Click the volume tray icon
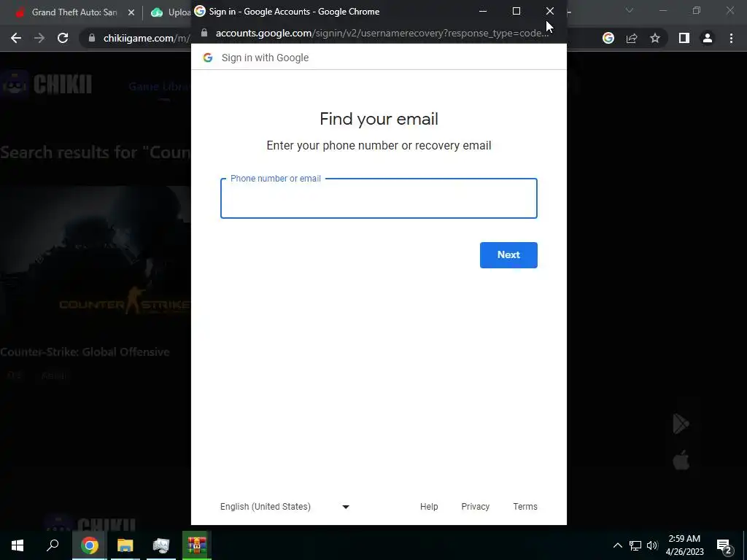 pyautogui.click(x=652, y=545)
